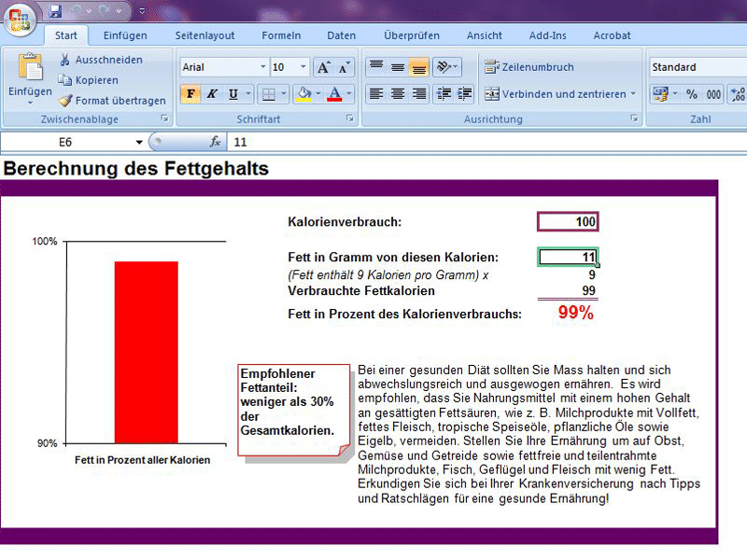Image resolution: width=747 pixels, height=560 pixels.
Task: Open the font size 10 dropdown
Action: pos(303,67)
